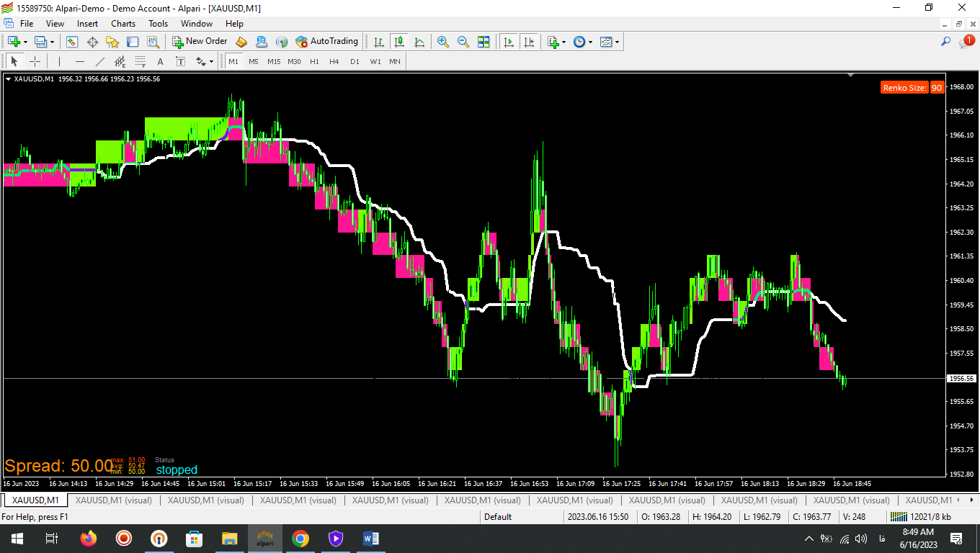This screenshot has height=553, width=980.
Task: Open the Signals broadcast icon
Action: pyautogui.click(x=282, y=42)
